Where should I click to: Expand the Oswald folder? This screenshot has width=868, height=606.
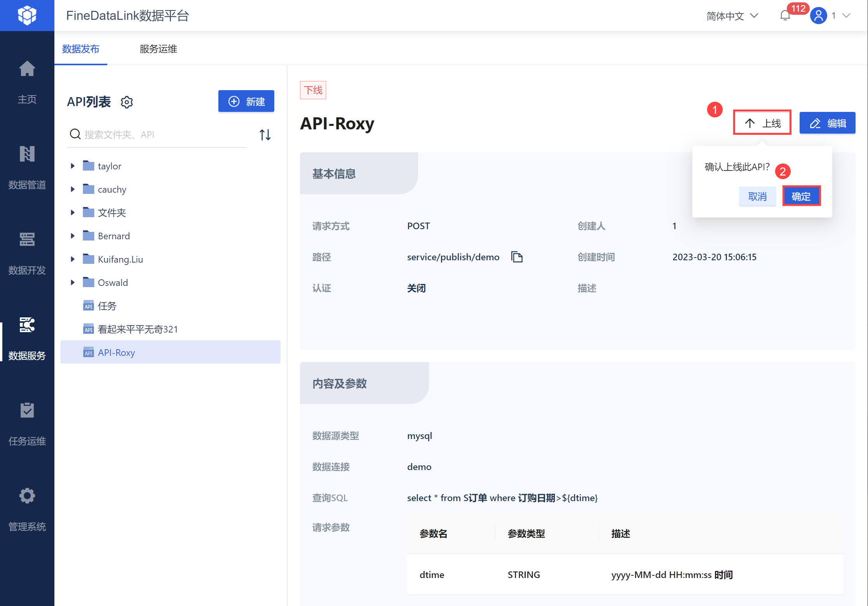coord(72,283)
